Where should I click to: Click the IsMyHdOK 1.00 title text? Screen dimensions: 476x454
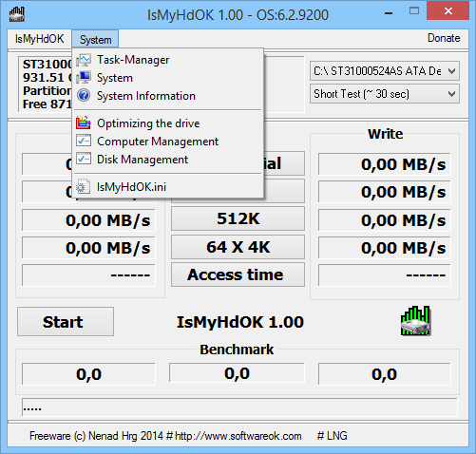[x=240, y=322]
